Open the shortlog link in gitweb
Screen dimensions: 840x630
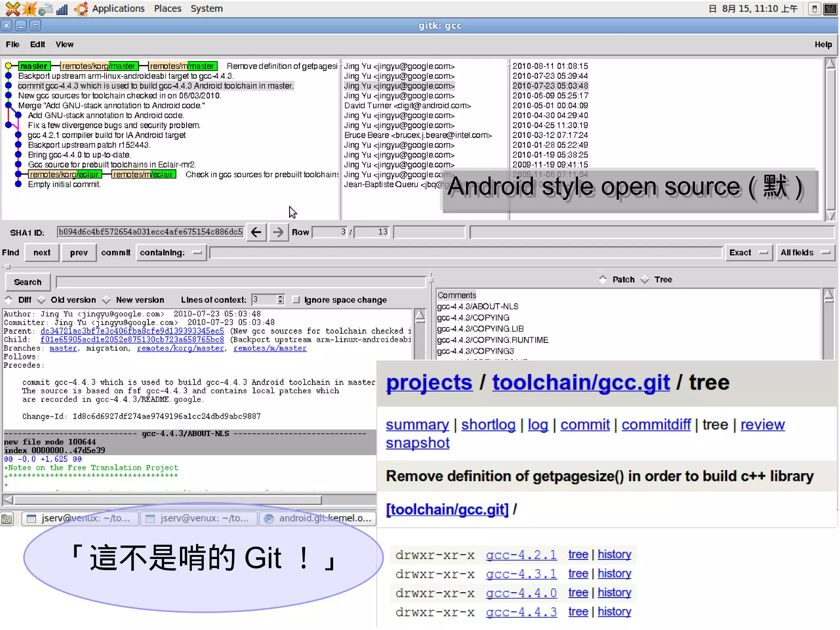[488, 424]
